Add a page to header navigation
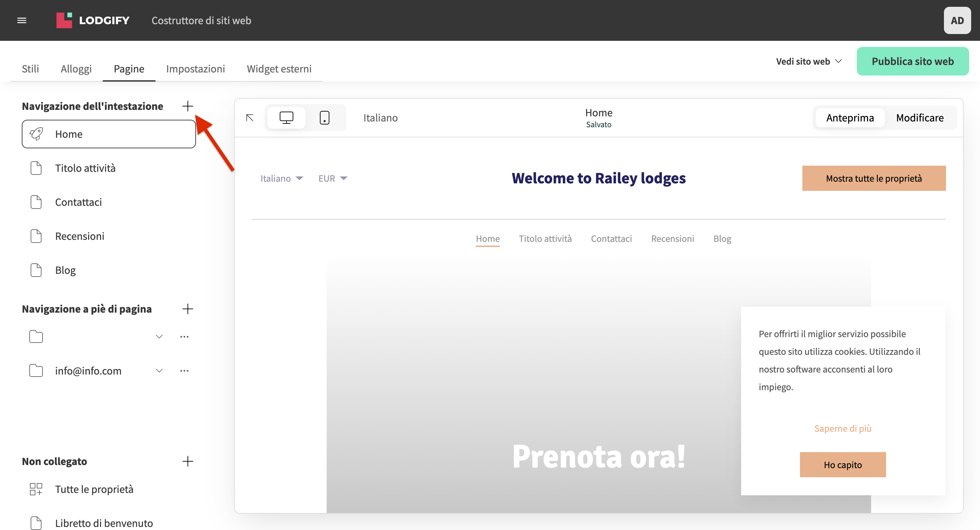This screenshot has height=530, width=980. click(x=187, y=106)
